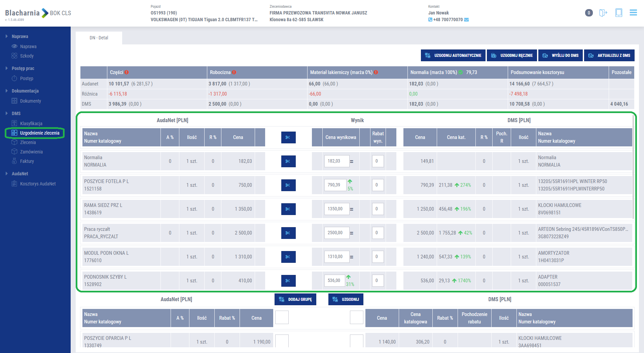The image size is (644, 353).
Task: Click the unlink icon in Normalia row
Action: [288, 161]
